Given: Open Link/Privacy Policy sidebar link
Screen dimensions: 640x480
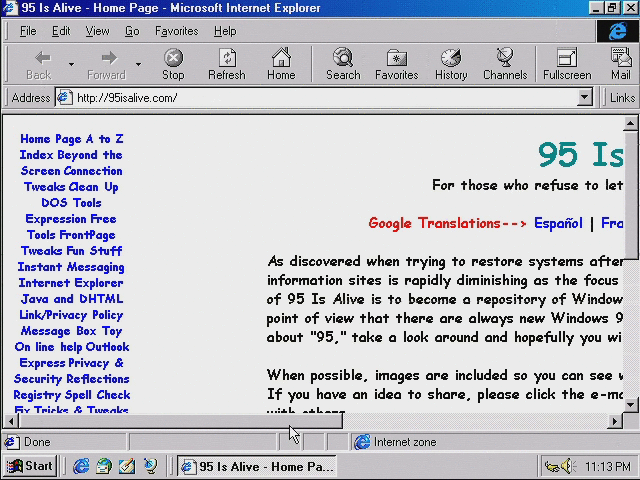Looking at the screenshot, I should (x=71, y=315).
